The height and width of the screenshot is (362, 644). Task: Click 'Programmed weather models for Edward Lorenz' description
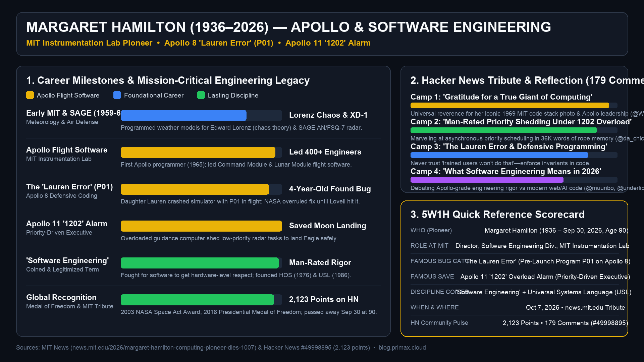(x=241, y=128)
